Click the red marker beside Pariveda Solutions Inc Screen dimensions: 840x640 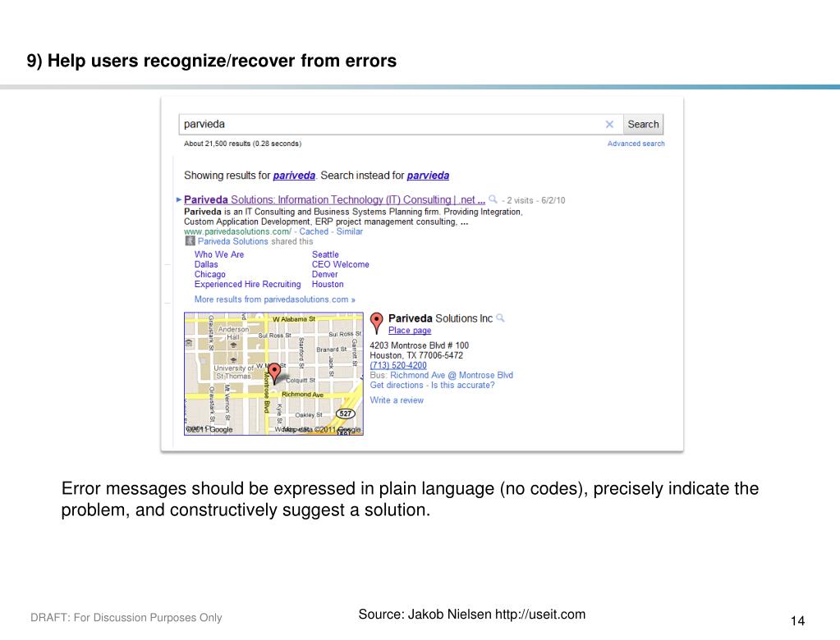click(x=377, y=323)
